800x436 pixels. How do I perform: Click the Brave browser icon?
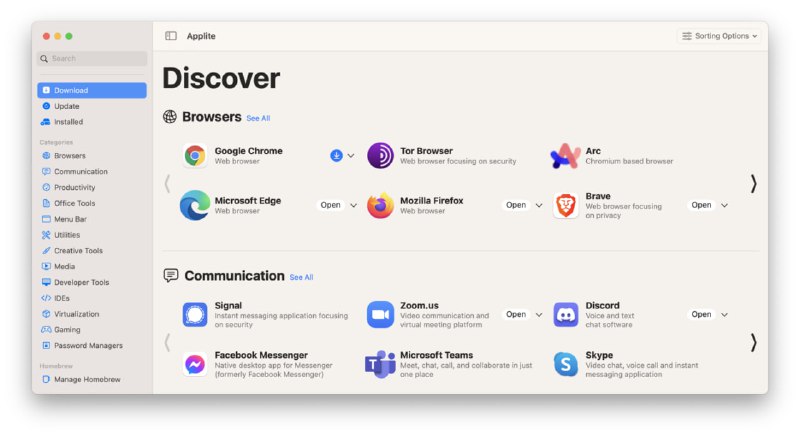[566, 206]
